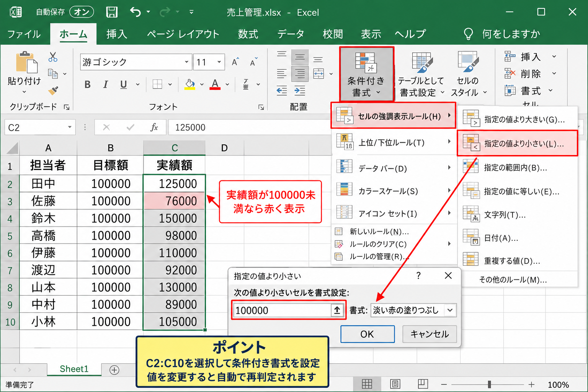
Task: Open the format style dropdown in dialog
Action: [x=450, y=310]
